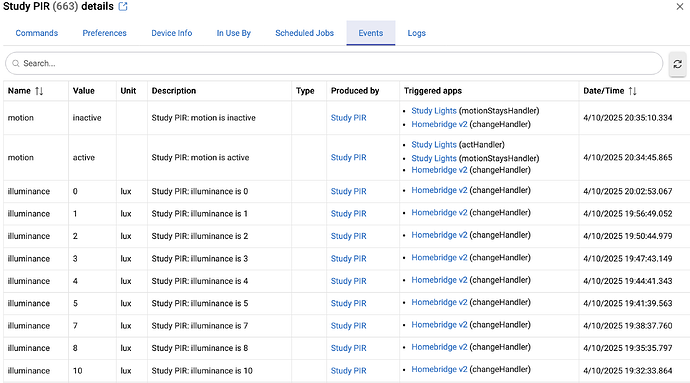Switch to the Scheduled Jobs tab
This screenshot has width=690, height=383.
[x=305, y=33]
